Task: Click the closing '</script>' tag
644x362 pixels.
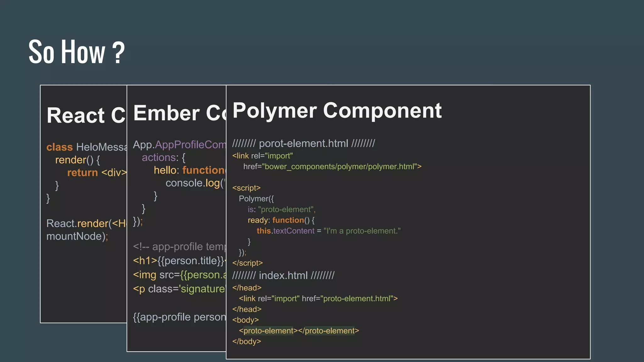Action: point(247,263)
